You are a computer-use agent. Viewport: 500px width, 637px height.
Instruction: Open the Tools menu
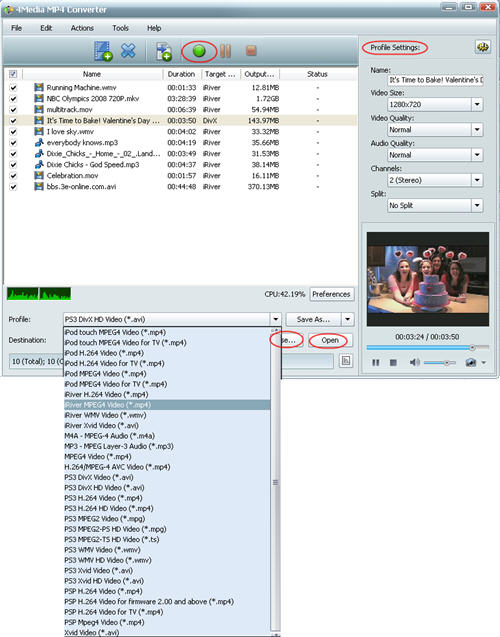pyautogui.click(x=120, y=28)
